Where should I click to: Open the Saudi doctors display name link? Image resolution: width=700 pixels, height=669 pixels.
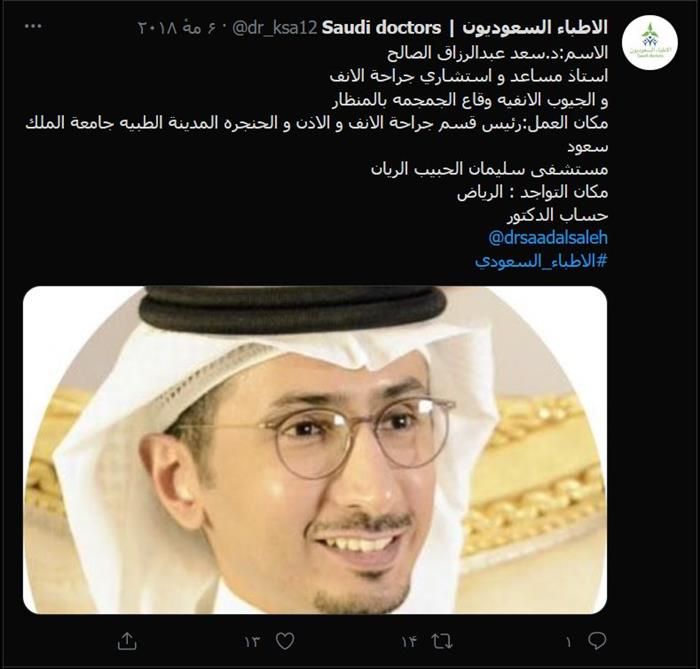381,28
